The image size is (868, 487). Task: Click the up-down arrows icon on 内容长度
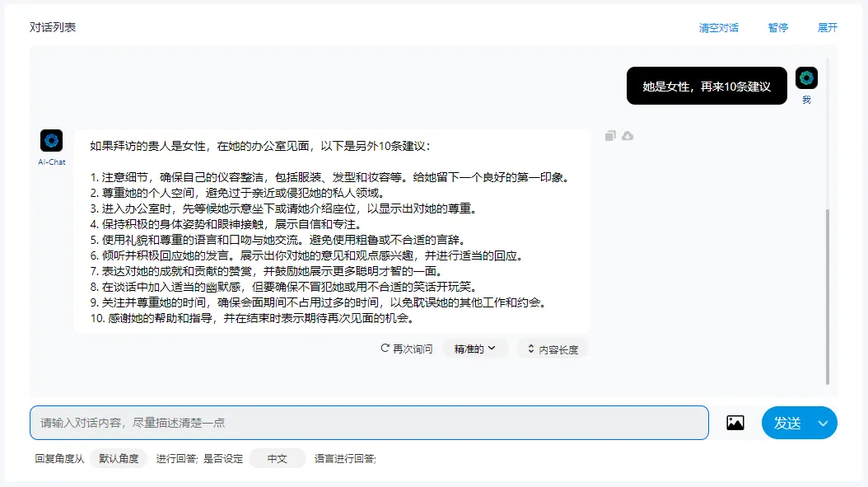pyautogui.click(x=531, y=349)
